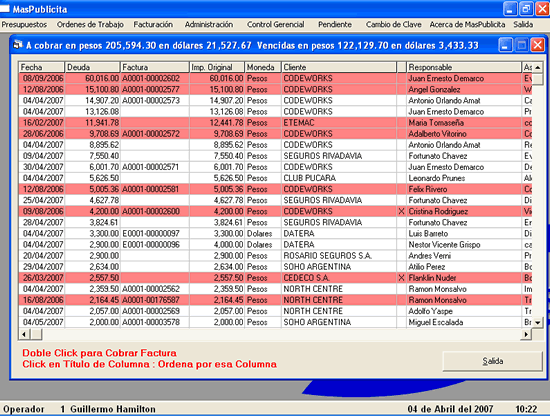Click the ETEMAC client cell

(339, 123)
